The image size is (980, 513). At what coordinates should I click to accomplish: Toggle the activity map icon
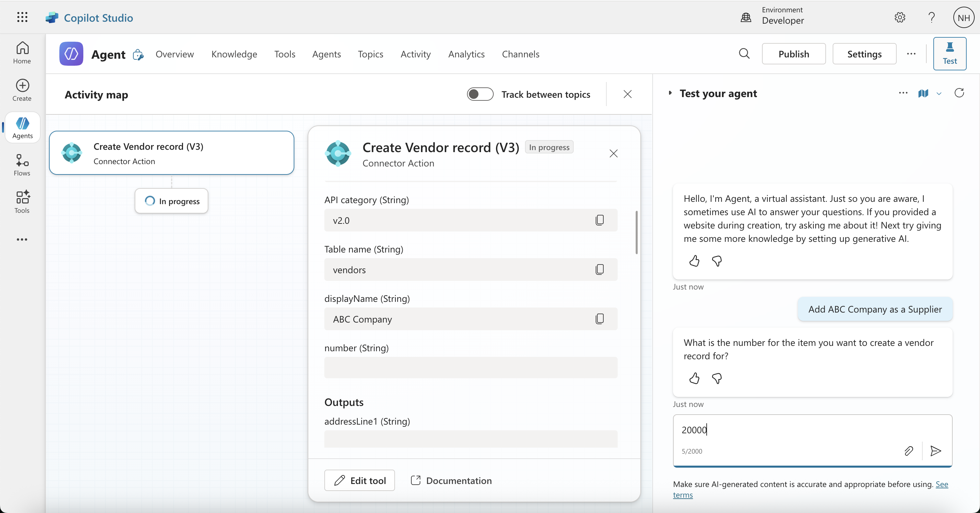click(x=923, y=93)
